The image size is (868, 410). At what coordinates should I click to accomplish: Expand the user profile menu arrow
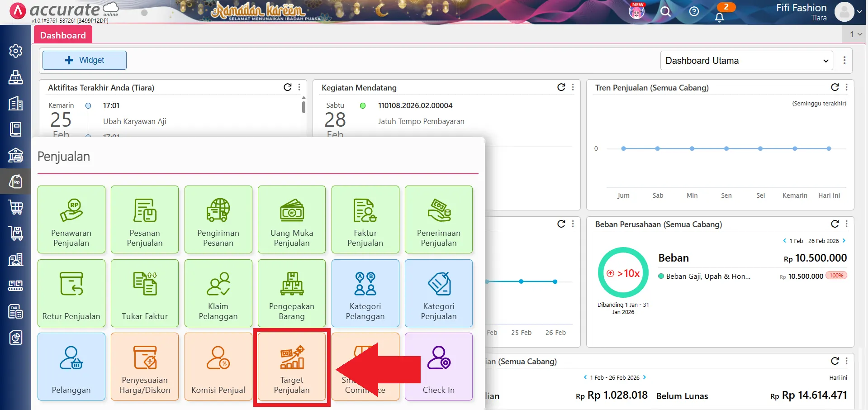(859, 12)
